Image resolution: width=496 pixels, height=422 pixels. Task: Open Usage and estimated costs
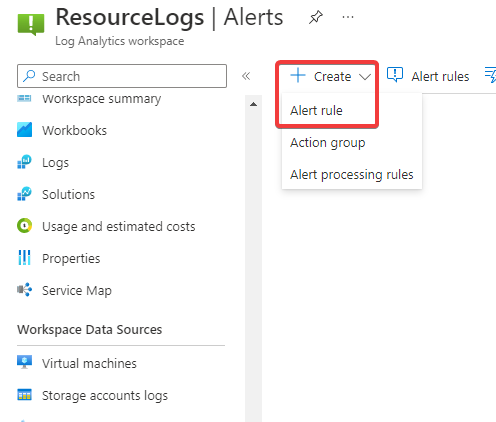coord(119,226)
